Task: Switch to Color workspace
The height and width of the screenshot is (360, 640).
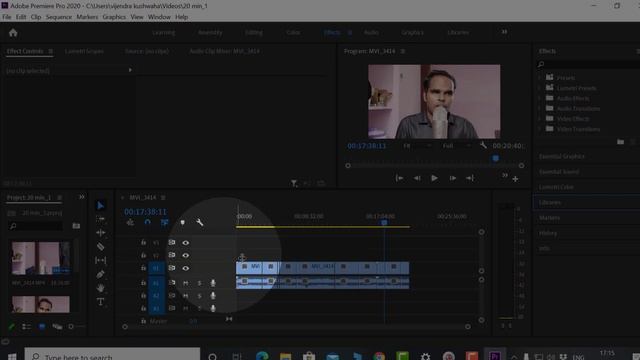Action: [293, 32]
